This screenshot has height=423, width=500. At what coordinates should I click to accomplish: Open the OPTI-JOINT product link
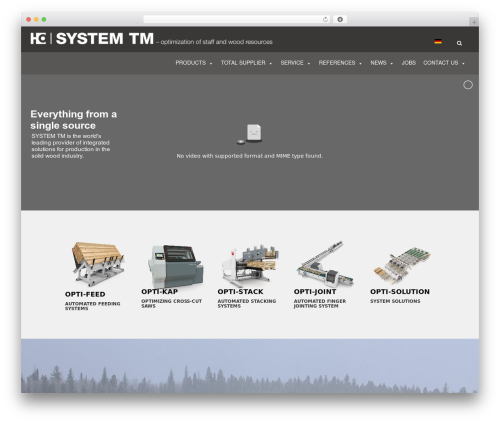315,292
